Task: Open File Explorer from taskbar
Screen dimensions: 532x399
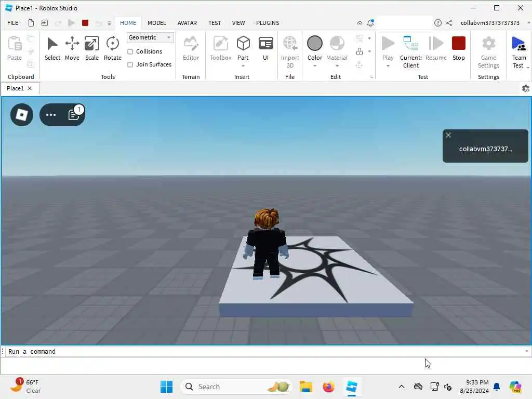Action: tap(305, 387)
